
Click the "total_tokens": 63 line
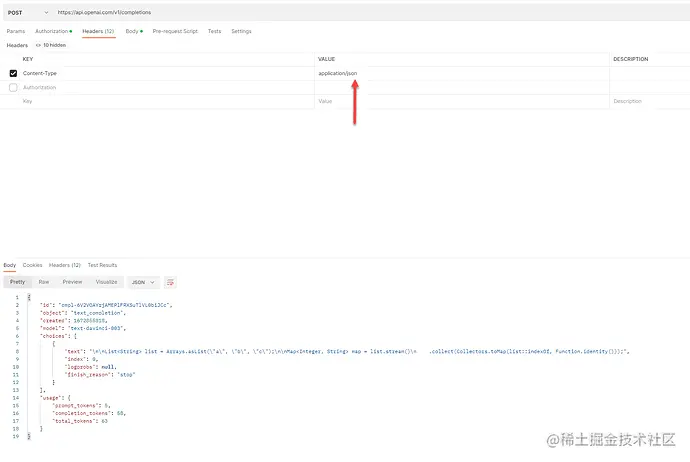pos(80,421)
